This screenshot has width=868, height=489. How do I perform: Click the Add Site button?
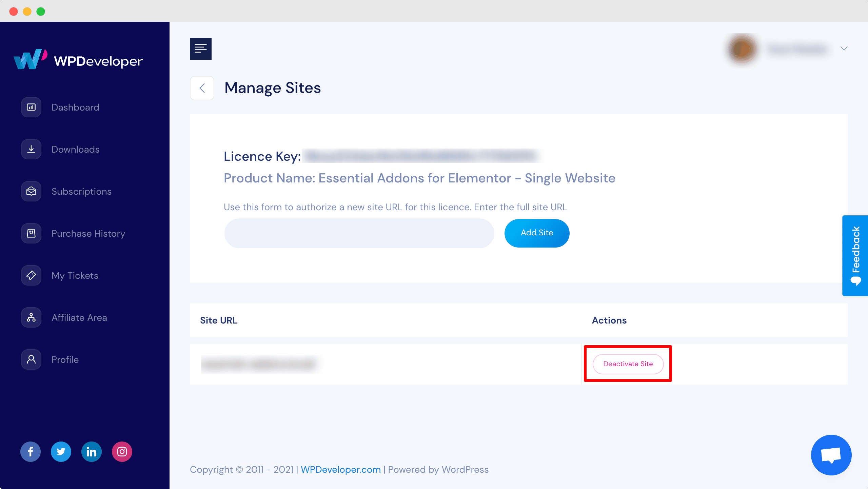(x=537, y=233)
